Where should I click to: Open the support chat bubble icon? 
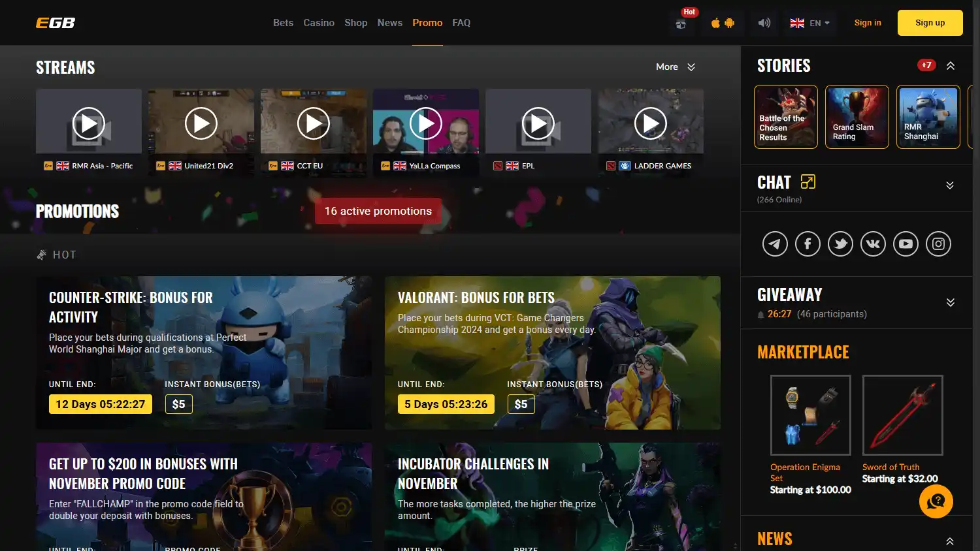[936, 501]
